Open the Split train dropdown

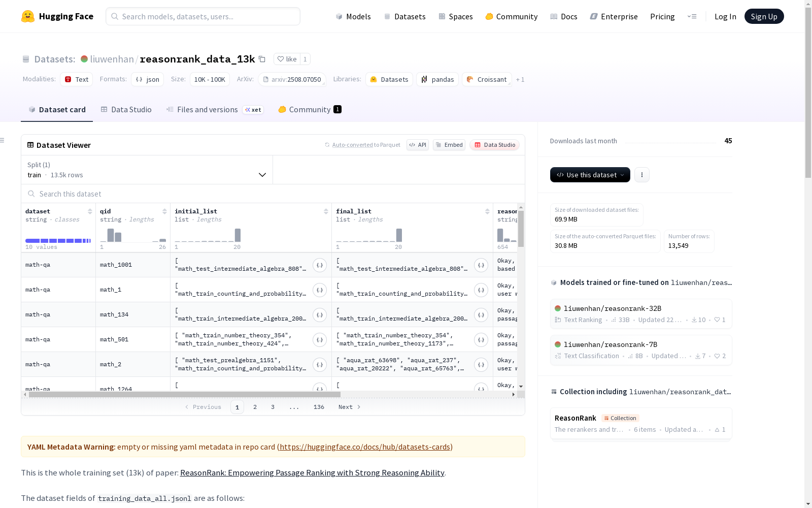(147, 170)
